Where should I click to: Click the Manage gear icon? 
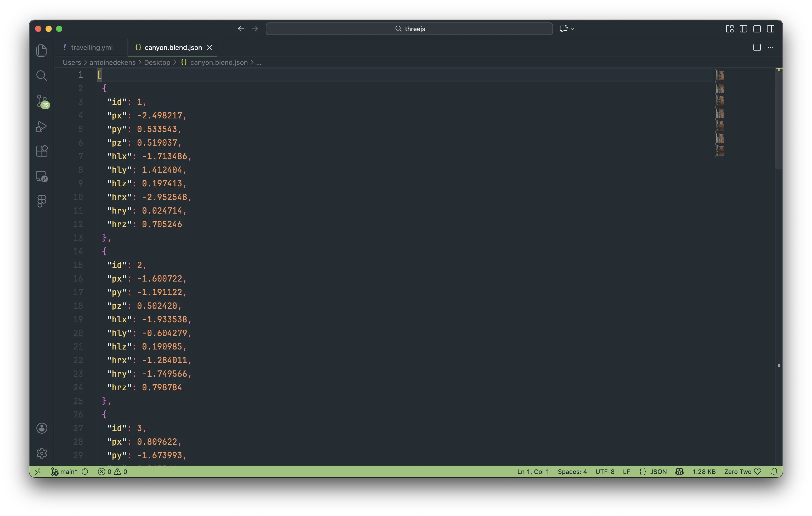click(42, 453)
